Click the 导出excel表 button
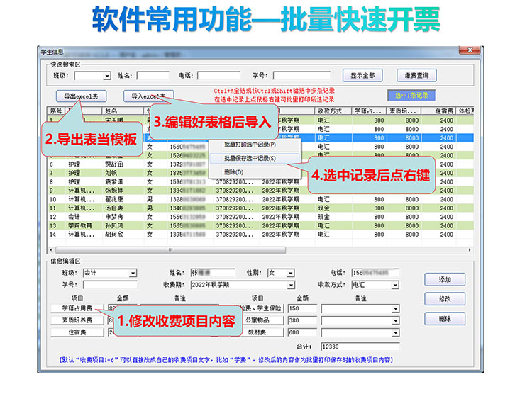The image size is (532, 394). tap(81, 96)
